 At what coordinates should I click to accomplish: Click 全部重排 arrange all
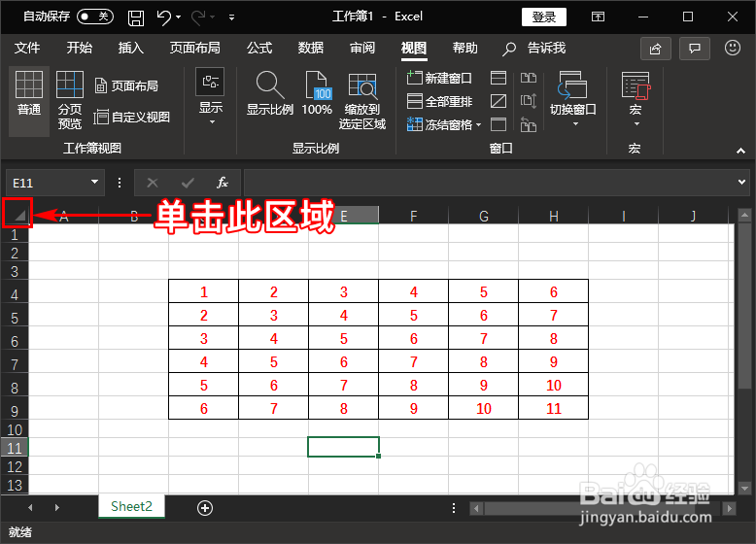(x=440, y=101)
